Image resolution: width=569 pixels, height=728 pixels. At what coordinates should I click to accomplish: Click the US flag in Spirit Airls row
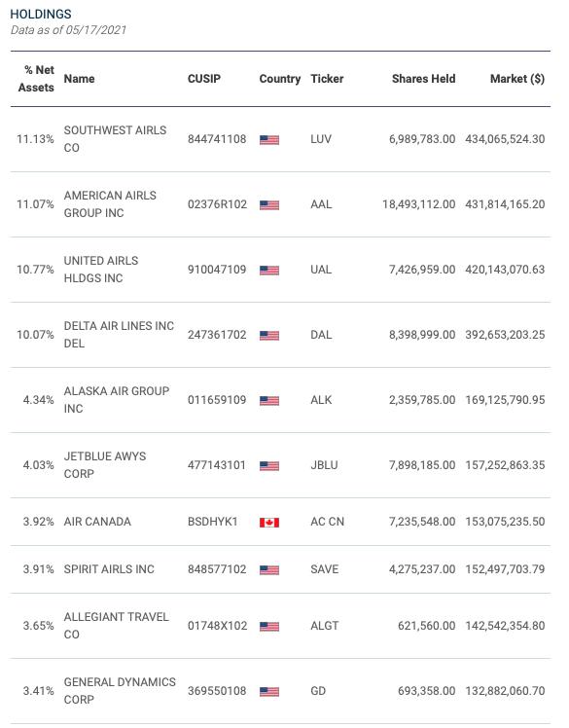click(269, 570)
